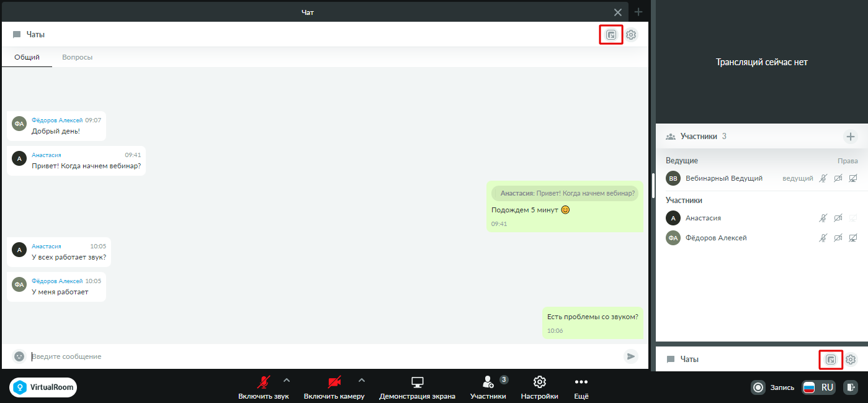868x403 pixels.
Task: Open Настройки in the bottom toolbar
Action: (x=540, y=388)
